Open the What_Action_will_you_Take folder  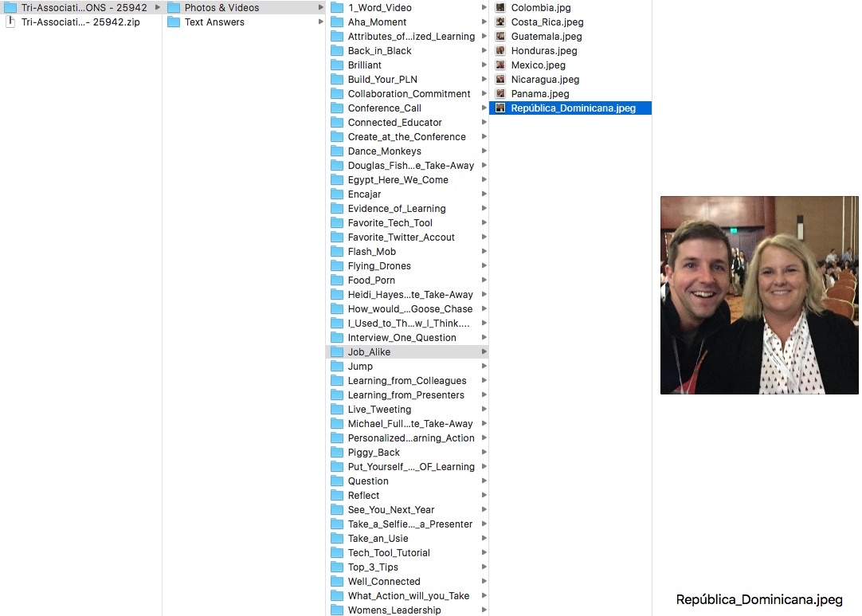click(407, 595)
